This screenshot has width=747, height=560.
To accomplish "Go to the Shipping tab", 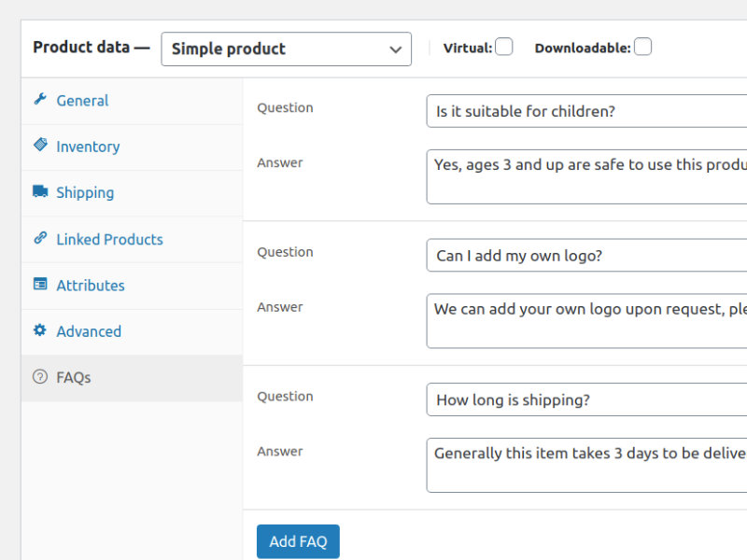I will coord(132,193).
